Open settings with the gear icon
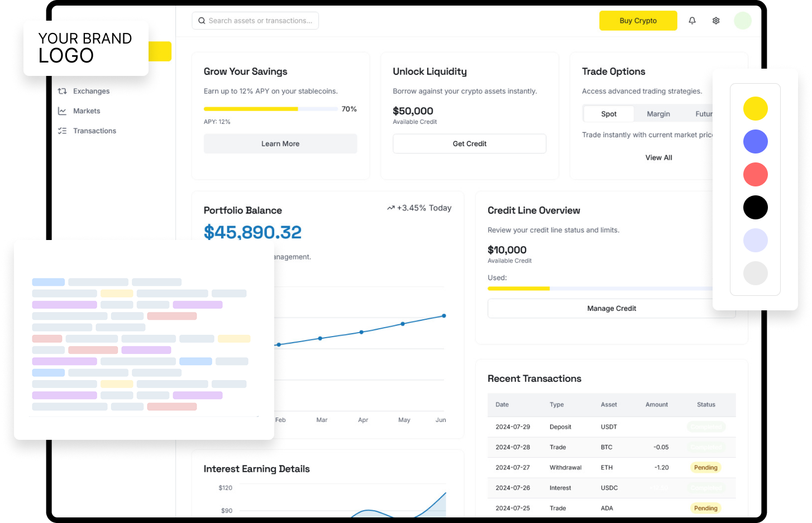Image resolution: width=812 pixels, height=523 pixels. (716, 21)
